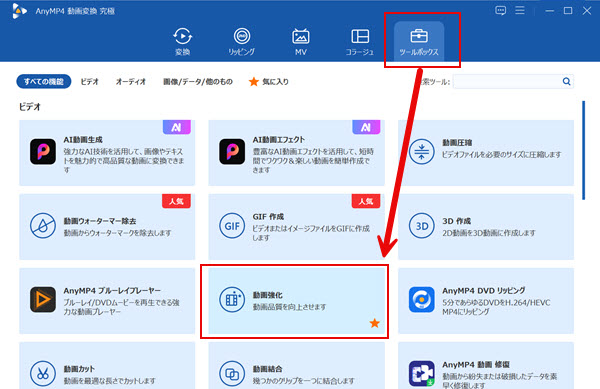Click the 人気 badge on GIF 作成 card
Viewport: 600px width, 389px height.
point(366,201)
